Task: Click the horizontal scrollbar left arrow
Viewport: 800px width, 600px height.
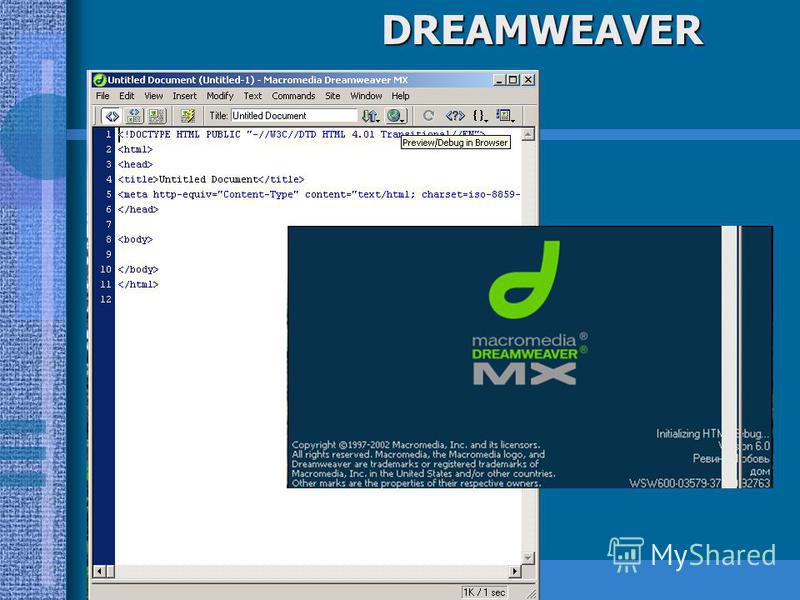Action: (99, 571)
